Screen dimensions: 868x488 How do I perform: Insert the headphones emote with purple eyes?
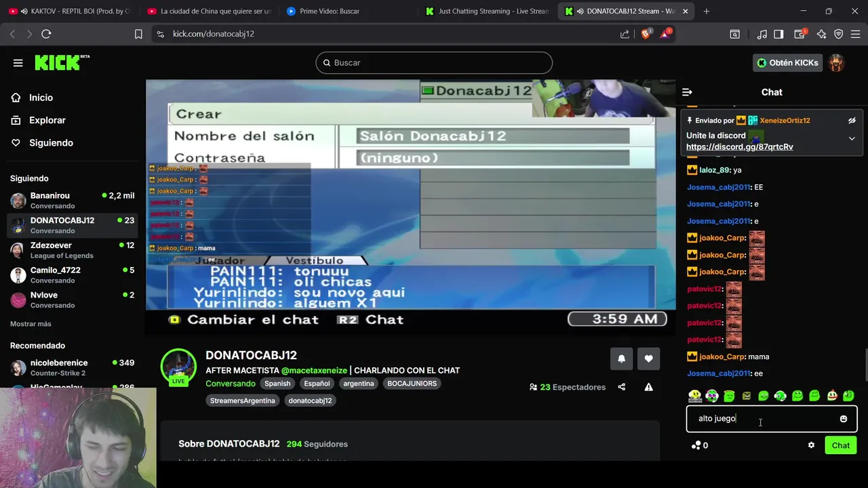point(711,395)
